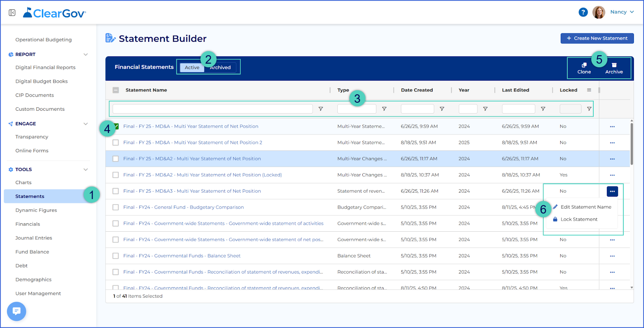This screenshot has height=328, width=644.
Task: Open three-dot menu for the MD&A2 (Locked) row
Action: [612, 175]
